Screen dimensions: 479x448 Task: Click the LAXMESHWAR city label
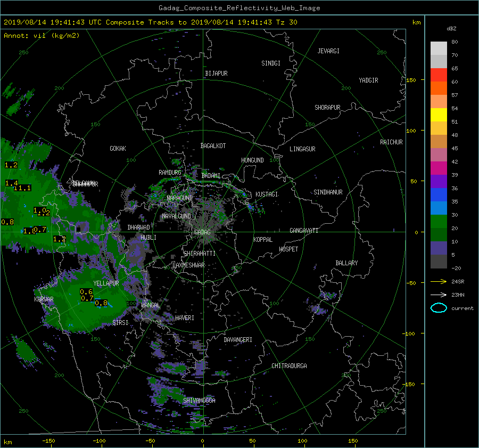tap(188, 265)
